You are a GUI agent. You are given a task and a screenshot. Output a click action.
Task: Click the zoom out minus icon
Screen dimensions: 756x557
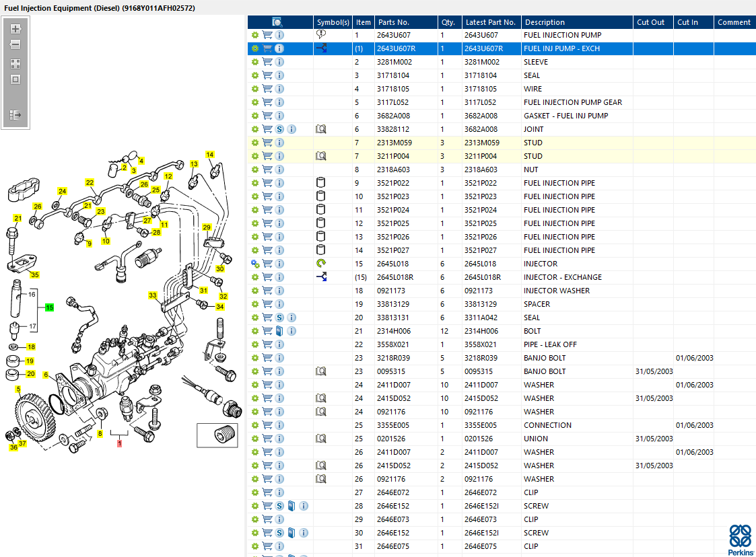click(15, 45)
